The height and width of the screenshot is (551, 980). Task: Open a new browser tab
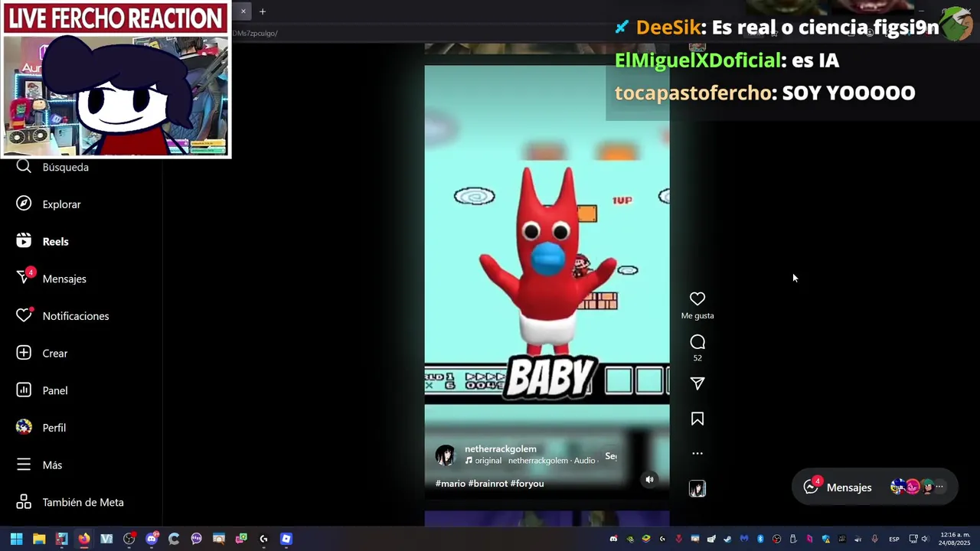pyautogui.click(x=263, y=11)
